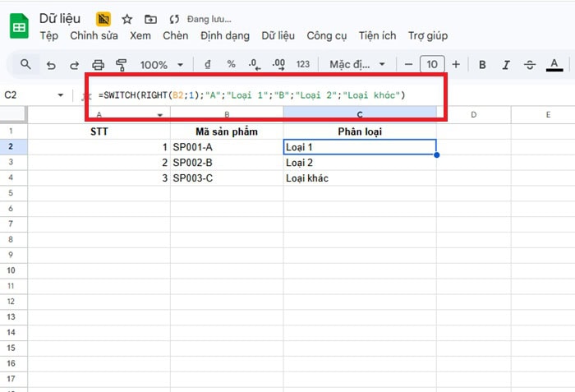The width and height of the screenshot is (575, 392).
Task: Toggle strikethrough formatting
Action: [x=530, y=64]
